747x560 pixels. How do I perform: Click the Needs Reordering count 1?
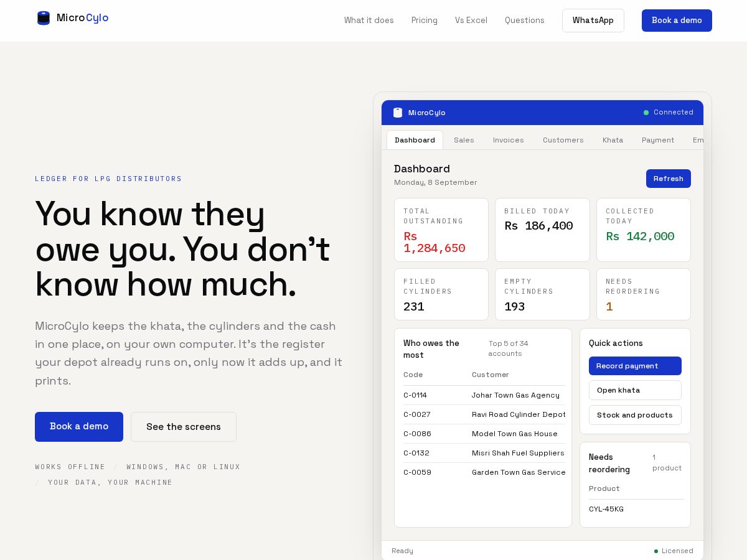click(x=609, y=307)
